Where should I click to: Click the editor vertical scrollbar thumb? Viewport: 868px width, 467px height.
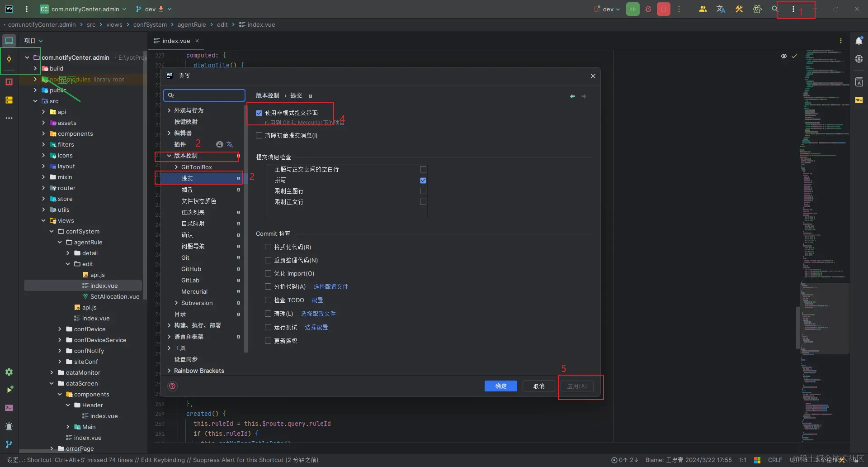pos(798,328)
